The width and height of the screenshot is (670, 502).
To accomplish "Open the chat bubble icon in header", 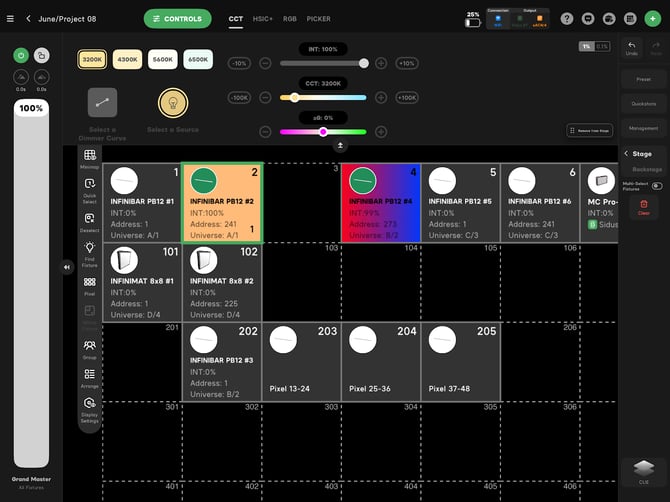I will 588,19.
